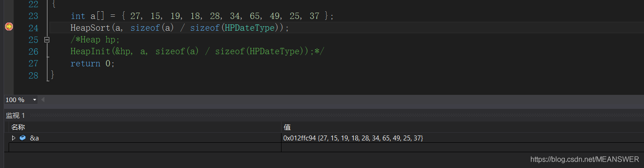Screen dimensions: 644x168
Task: Select the 监视 1 watch panel title
Action: coord(15,116)
